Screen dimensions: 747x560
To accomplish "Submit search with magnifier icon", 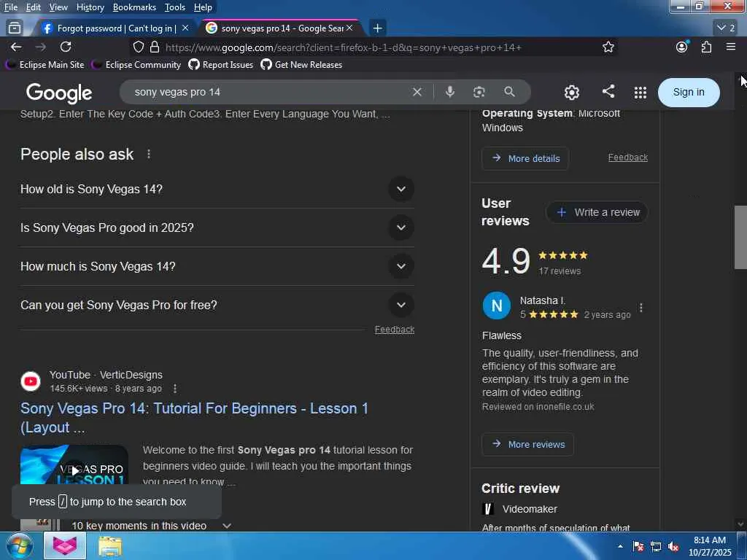I will pos(509,92).
